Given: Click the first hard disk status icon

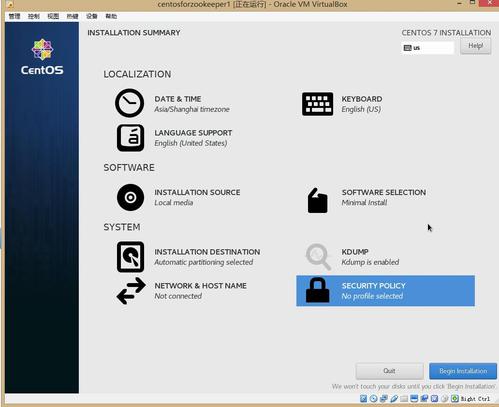Looking at the screenshot, I should pyautogui.click(x=363, y=398).
